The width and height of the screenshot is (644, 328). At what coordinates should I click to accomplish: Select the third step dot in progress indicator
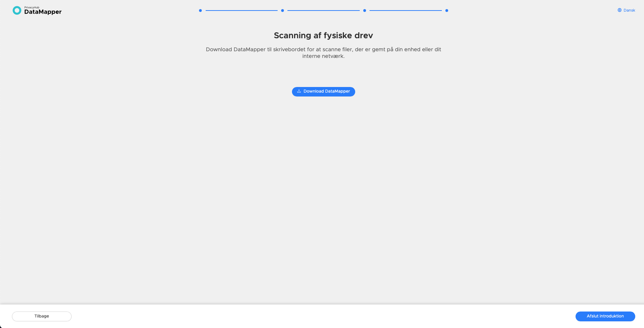tap(365, 11)
